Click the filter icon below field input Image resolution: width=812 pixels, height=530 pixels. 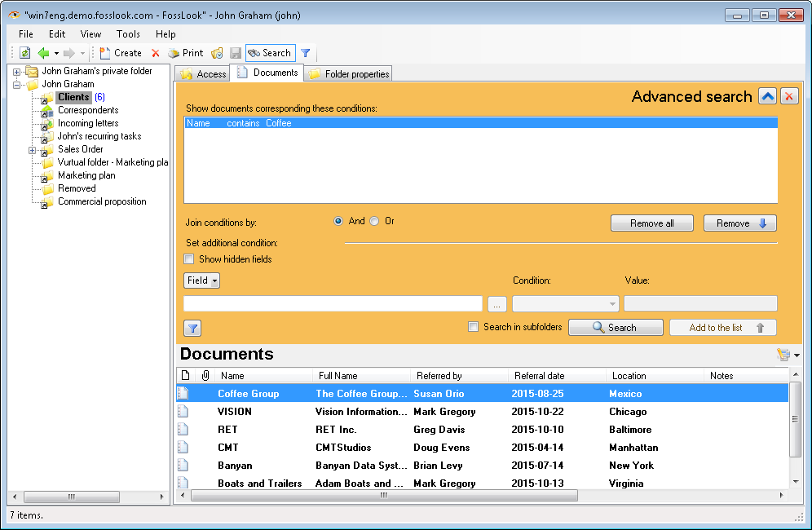tap(192, 328)
